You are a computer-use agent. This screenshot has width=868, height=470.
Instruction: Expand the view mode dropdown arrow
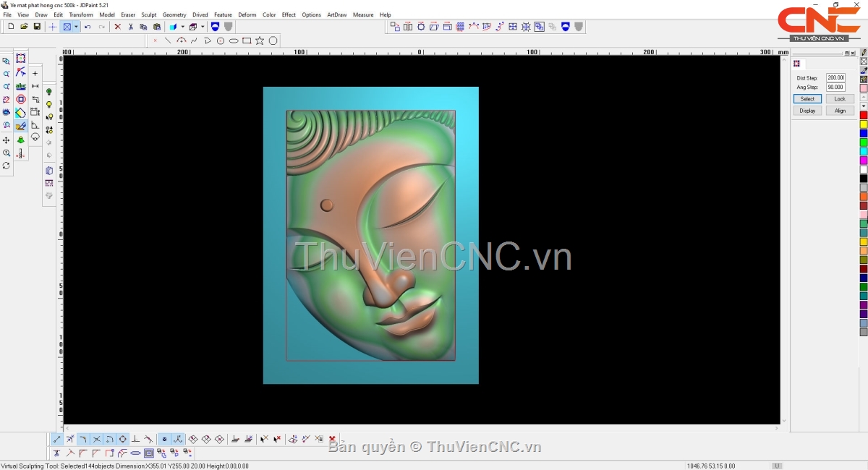(76, 27)
